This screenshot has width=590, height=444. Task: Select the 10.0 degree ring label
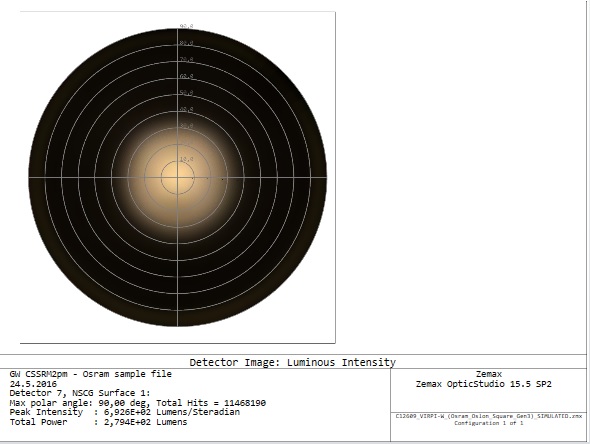click(x=186, y=160)
